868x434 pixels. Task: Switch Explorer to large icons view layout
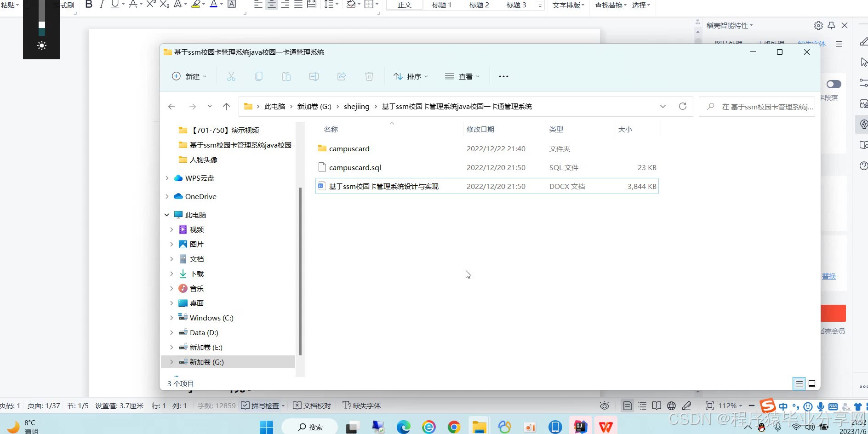pos(812,383)
